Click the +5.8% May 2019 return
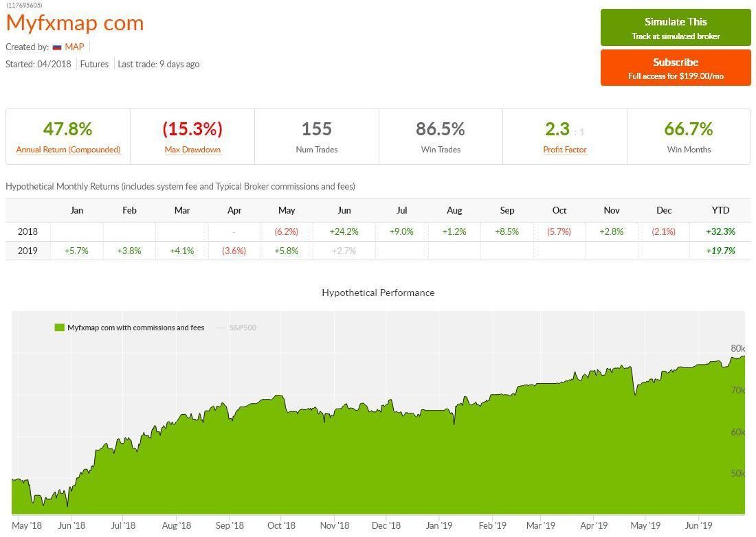This screenshot has height=537, width=756. 287,251
